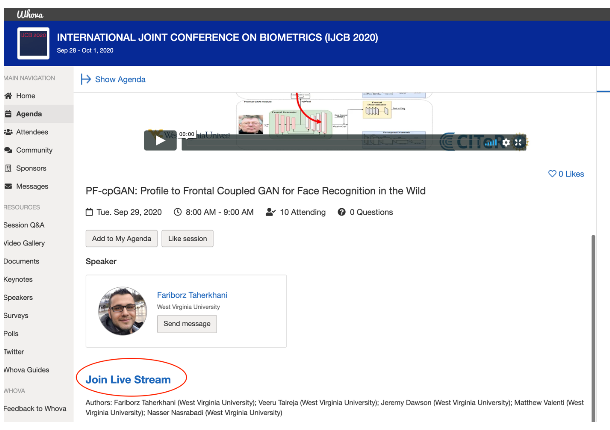610x430 pixels.
Task: Open Feedback to Whova link
Action: [x=35, y=409]
